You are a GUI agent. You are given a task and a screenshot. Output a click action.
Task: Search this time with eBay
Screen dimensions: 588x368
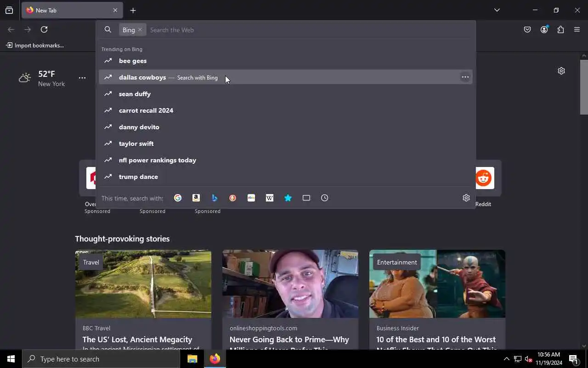coord(251,198)
